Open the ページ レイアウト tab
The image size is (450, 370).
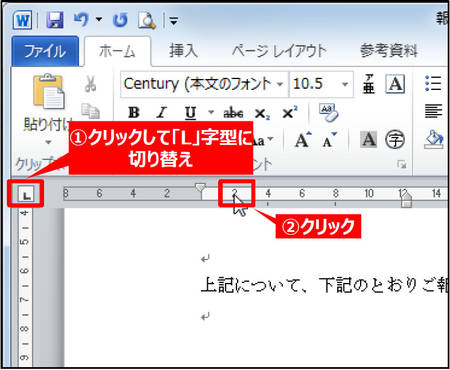point(279,51)
